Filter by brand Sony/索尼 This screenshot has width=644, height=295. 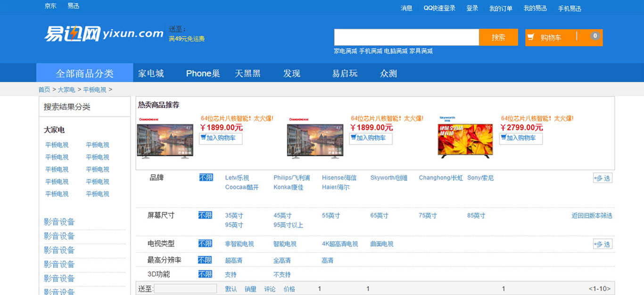coord(480,178)
